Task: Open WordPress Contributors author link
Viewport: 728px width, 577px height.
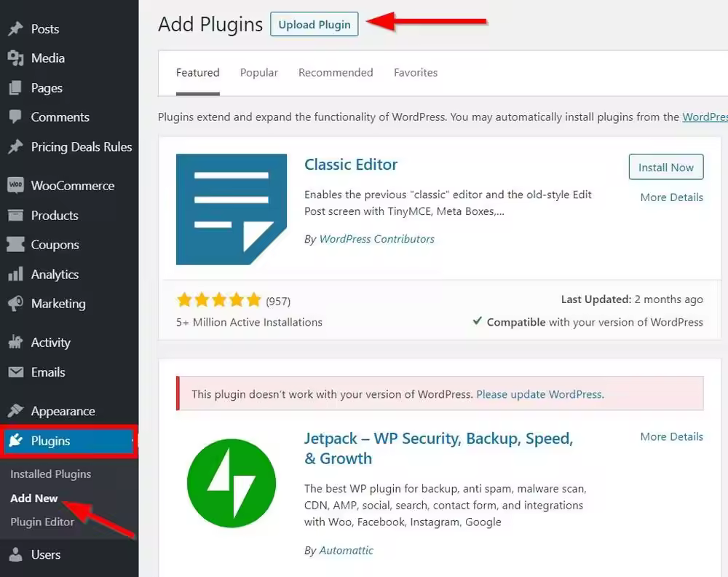Action: tap(377, 239)
